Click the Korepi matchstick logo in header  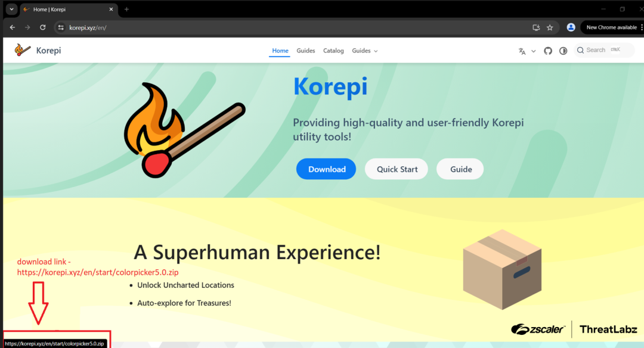pos(23,50)
